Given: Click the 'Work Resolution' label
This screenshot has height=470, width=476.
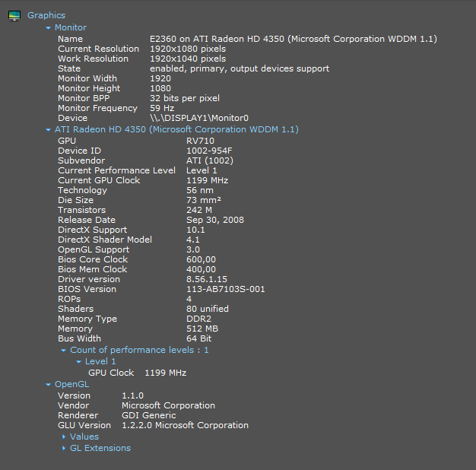Looking at the screenshot, I should [x=94, y=59].
